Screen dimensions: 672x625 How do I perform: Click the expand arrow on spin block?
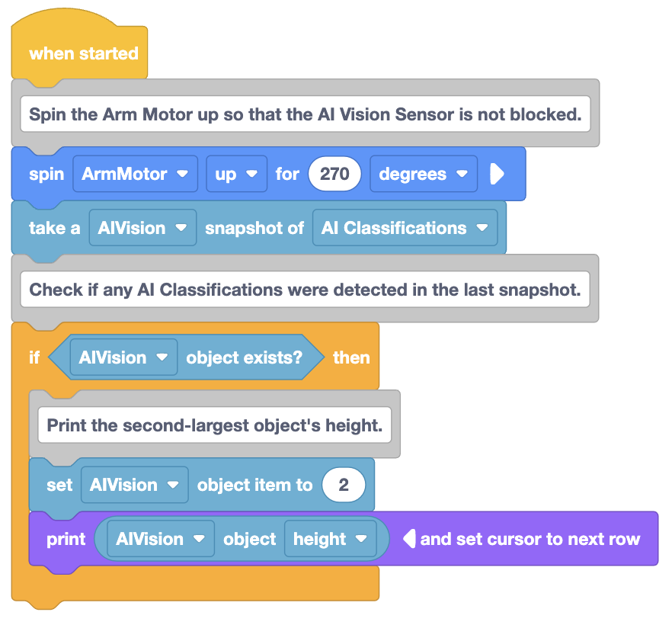pos(497,174)
